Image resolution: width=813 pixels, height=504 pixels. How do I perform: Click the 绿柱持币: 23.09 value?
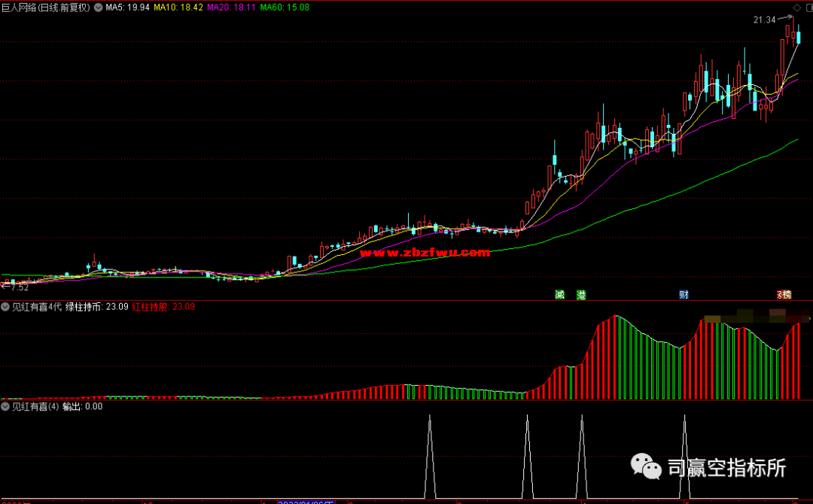[x=97, y=307]
